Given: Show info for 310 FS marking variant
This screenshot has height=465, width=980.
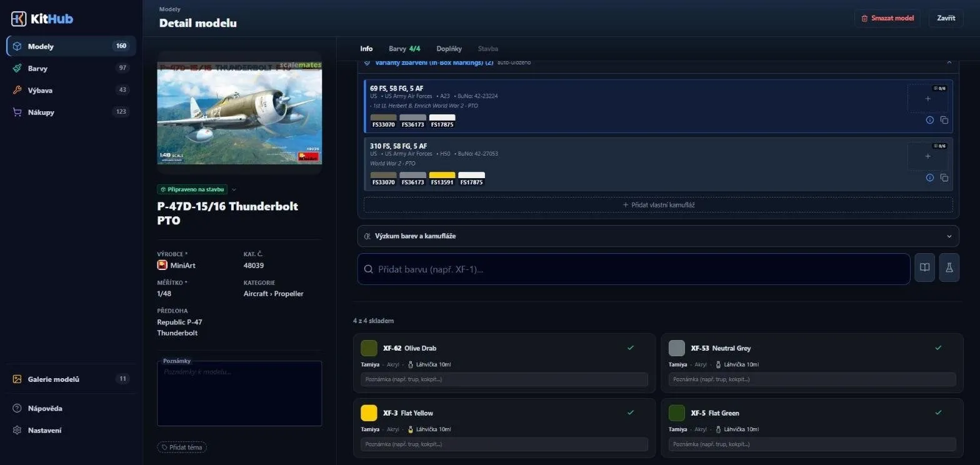Looking at the screenshot, I should coord(929,177).
